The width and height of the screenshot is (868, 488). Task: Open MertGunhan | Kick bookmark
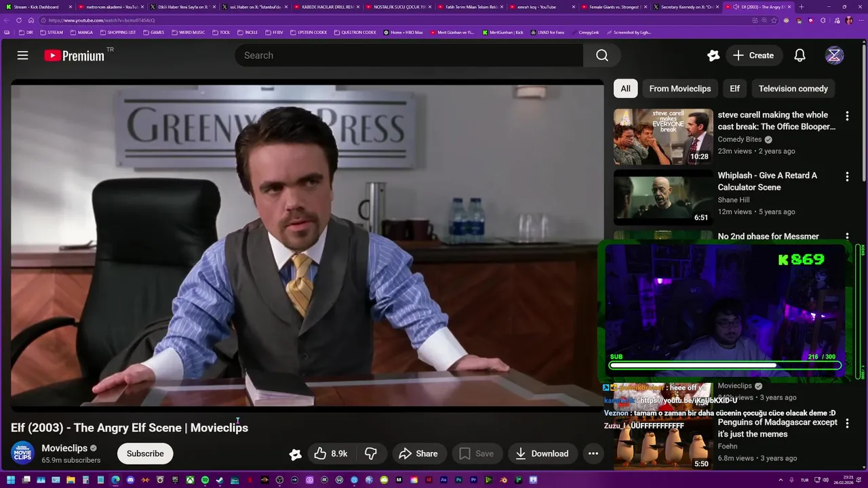[x=503, y=33]
